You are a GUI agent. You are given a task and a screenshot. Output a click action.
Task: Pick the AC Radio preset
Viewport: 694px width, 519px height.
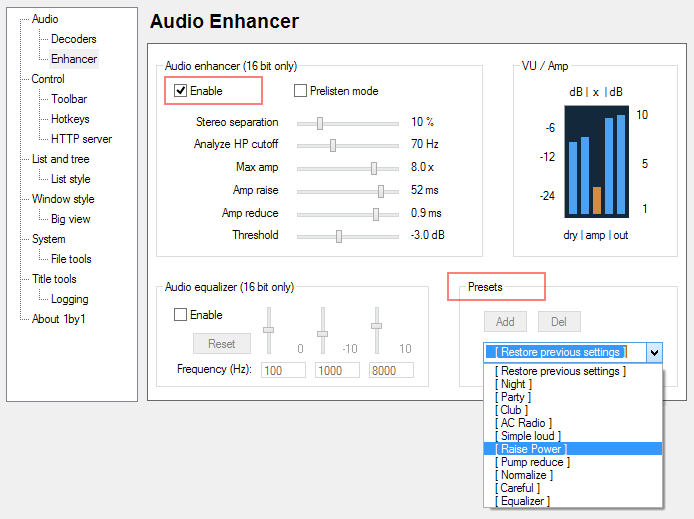(573, 423)
